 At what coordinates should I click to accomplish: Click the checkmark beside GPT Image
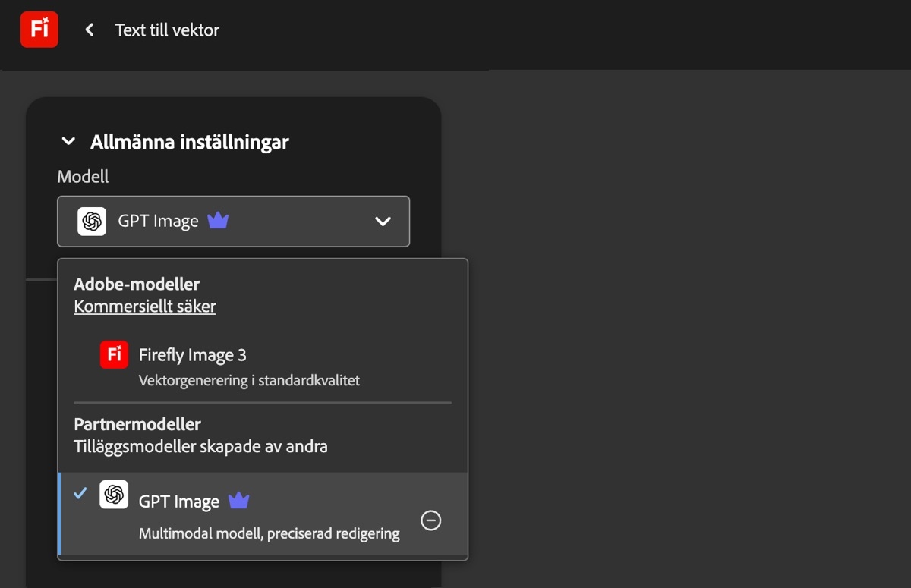pyautogui.click(x=79, y=493)
